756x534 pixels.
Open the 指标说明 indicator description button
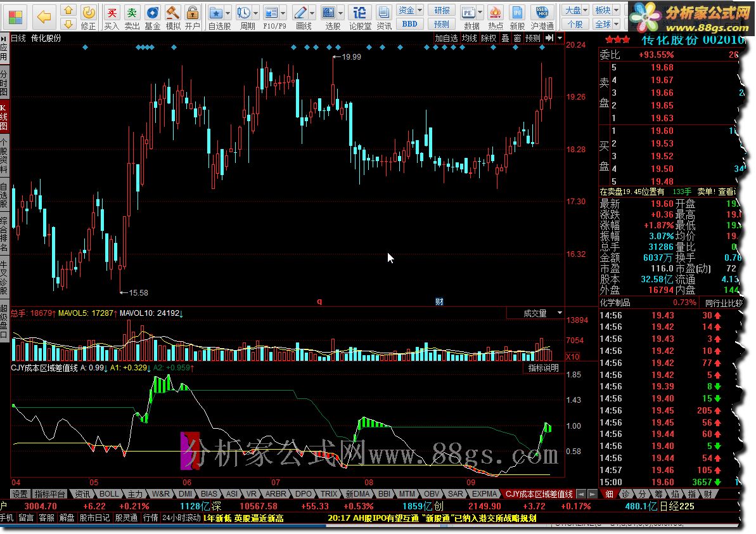click(543, 368)
